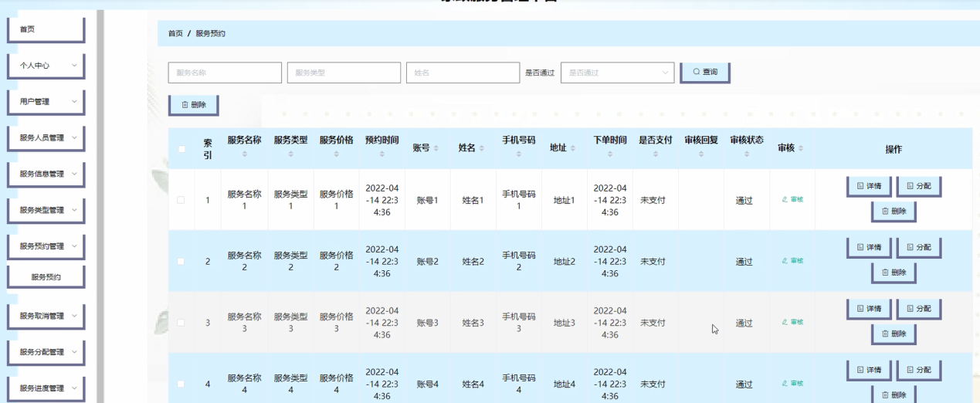Expand 用户管理 sidebar menu
Screen dimensions: 980x403
45,101
